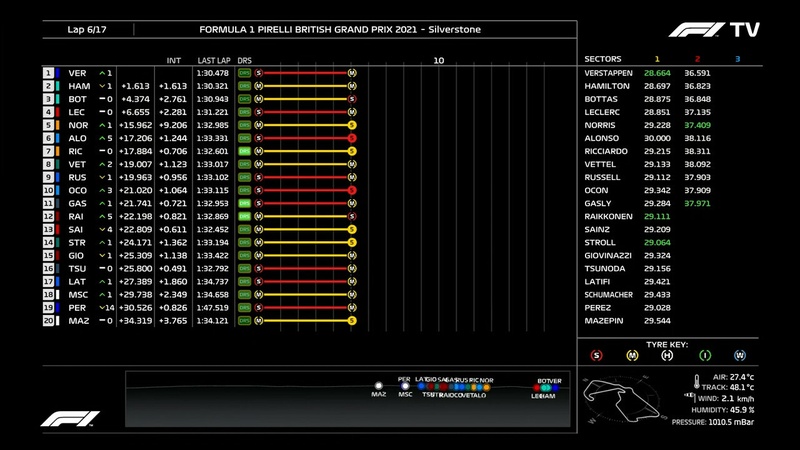Image resolution: width=800 pixels, height=450 pixels.
Task: Click the interval value '+9.206'
Action: pyautogui.click(x=173, y=125)
